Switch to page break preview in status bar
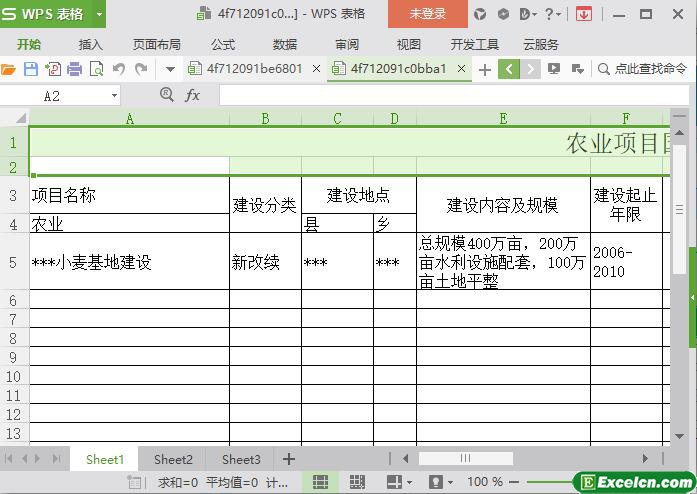The width and height of the screenshot is (697, 494). coord(357,482)
